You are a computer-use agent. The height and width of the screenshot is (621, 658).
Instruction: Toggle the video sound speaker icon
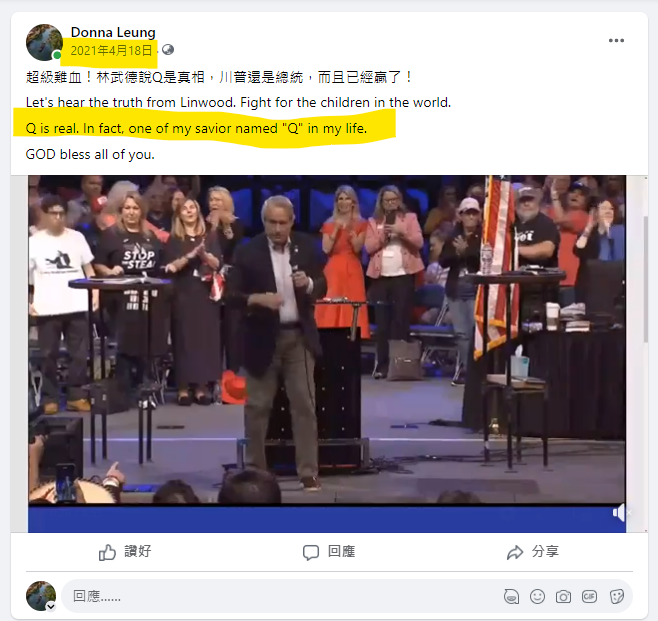click(x=620, y=512)
